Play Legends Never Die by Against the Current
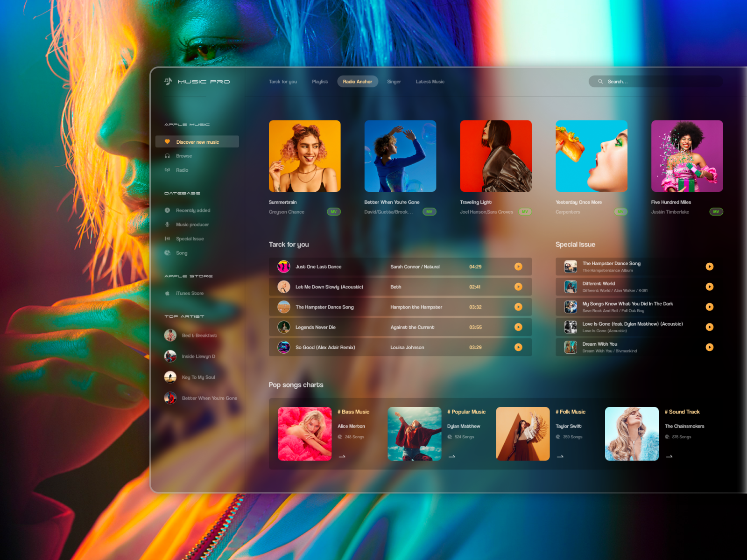Screen dimensions: 747x560 point(518,327)
